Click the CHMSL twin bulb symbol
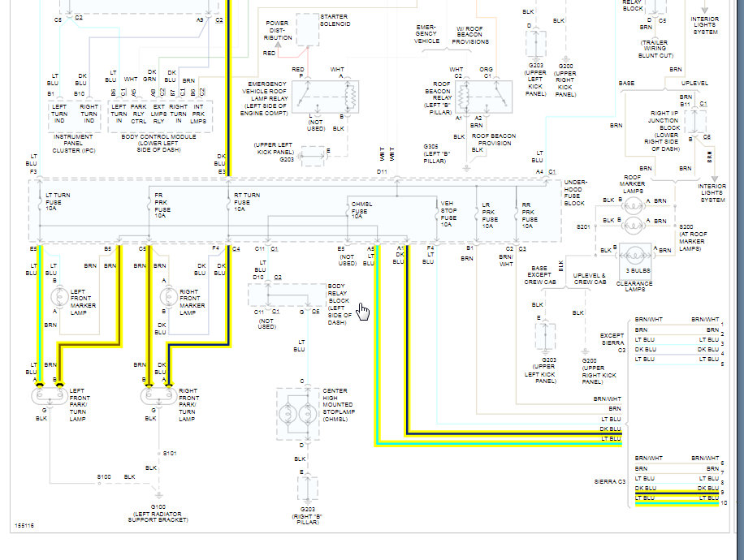This screenshot has width=744, height=560. pyautogui.click(x=298, y=414)
